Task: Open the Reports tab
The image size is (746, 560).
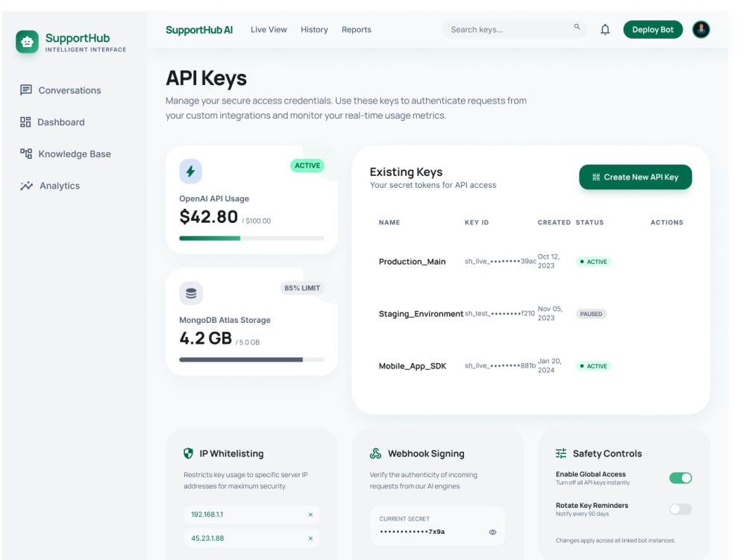Action: (357, 30)
